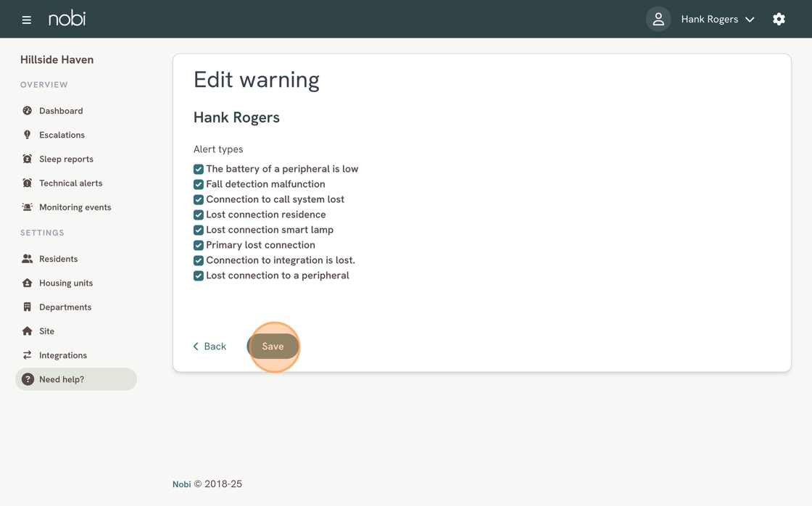The image size is (812, 506).
Task: Open the Departments menu item
Action: click(65, 307)
